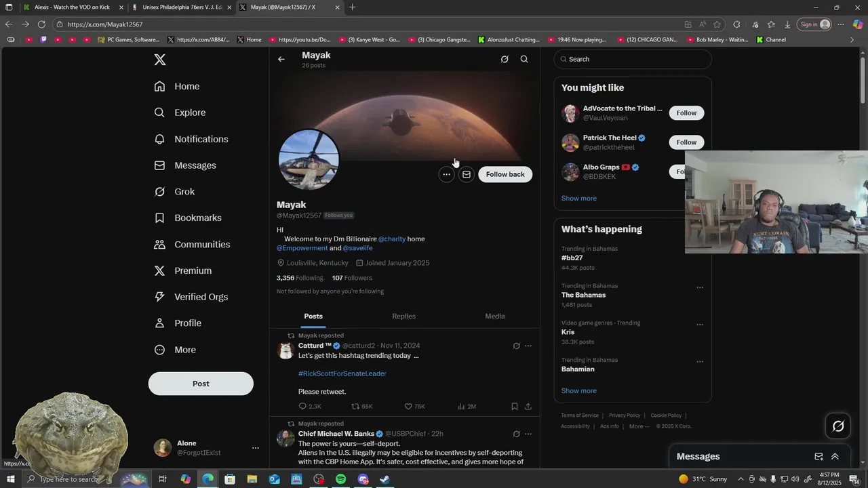The image size is (868, 488).
Task: Click Show more under What's happening
Action: [x=579, y=390]
